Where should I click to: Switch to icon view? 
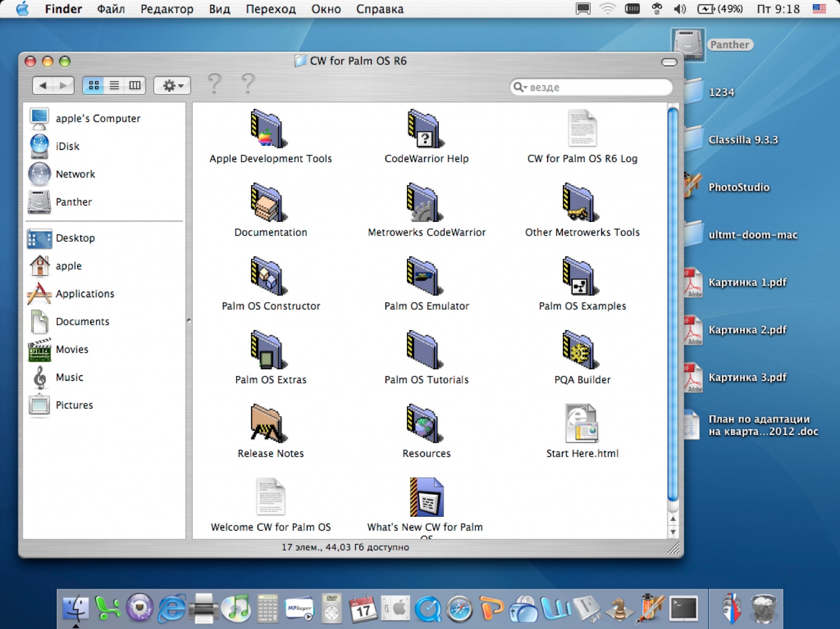coord(93,85)
